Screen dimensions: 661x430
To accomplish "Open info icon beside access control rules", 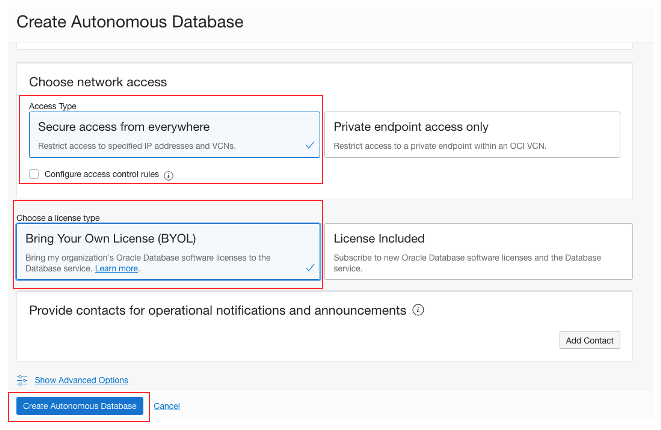I will tap(169, 175).
